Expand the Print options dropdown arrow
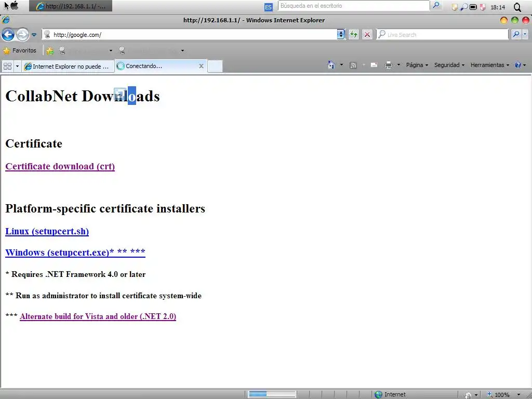This screenshot has width=532, height=399. (x=398, y=65)
